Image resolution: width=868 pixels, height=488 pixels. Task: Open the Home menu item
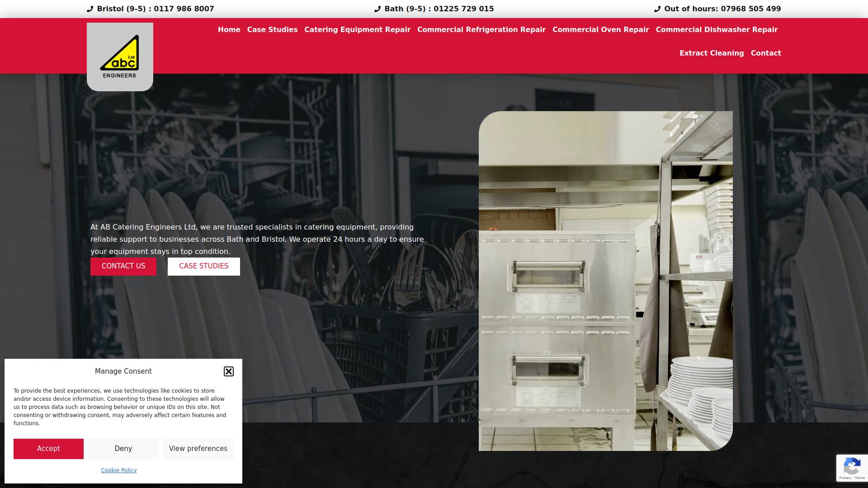(229, 30)
